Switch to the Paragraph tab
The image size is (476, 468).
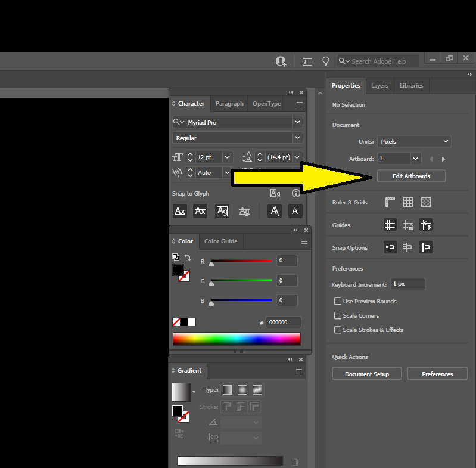pyautogui.click(x=229, y=104)
